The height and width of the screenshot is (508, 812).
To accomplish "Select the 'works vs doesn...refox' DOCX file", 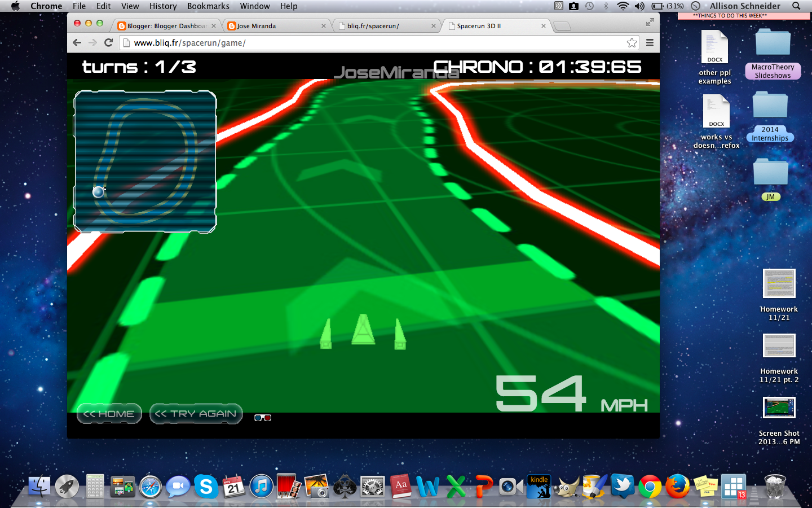I will (716, 121).
